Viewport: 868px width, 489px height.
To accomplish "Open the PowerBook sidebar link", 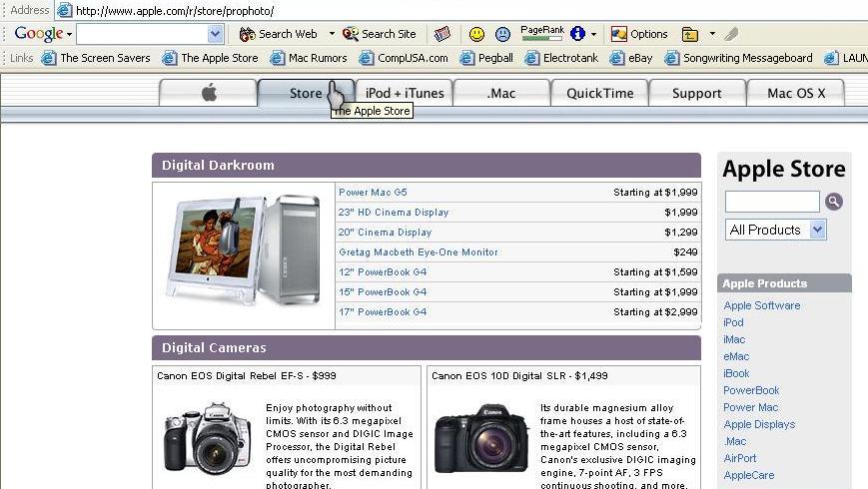I will (751, 390).
